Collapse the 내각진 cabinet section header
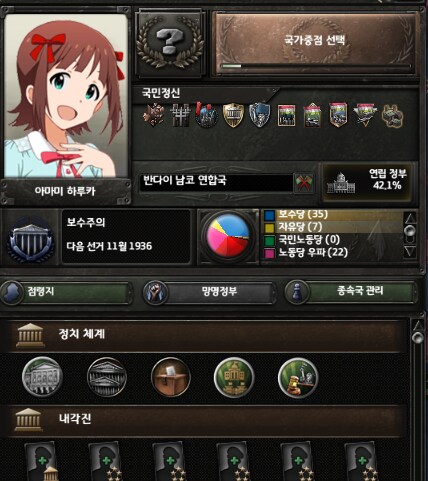 tap(206, 420)
